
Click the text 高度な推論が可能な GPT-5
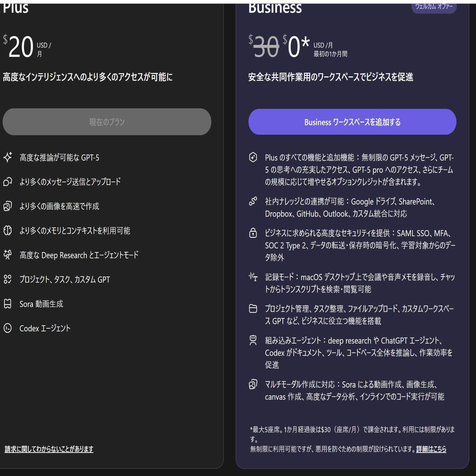click(x=59, y=157)
